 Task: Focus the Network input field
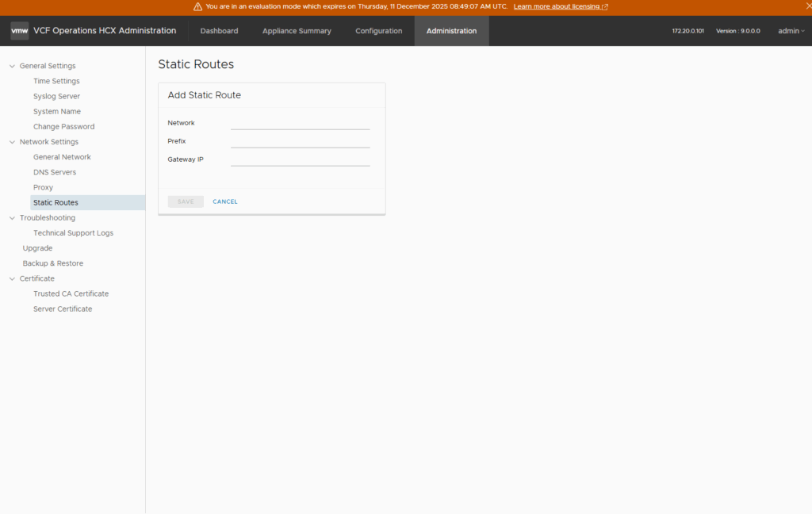pyautogui.click(x=300, y=123)
